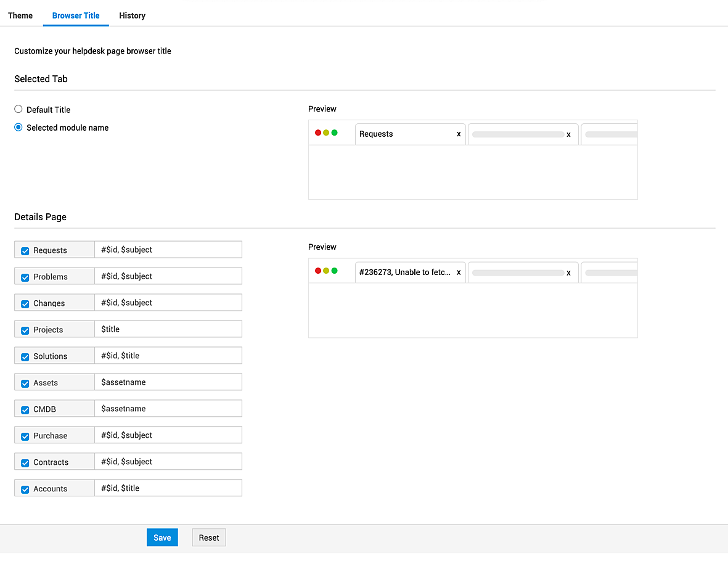Uncheck the Requests checkbox
This screenshot has width=728, height=561.
tap(25, 251)
